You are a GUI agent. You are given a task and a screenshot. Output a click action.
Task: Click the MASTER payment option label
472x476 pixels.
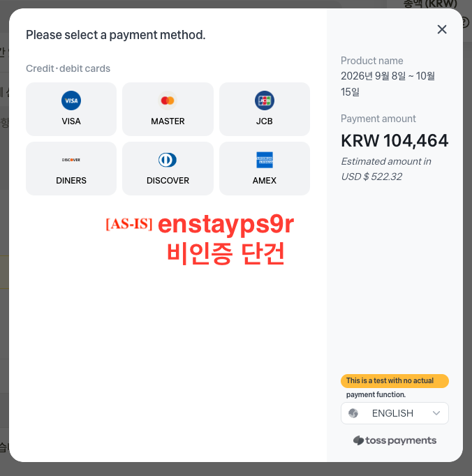click(168, 121)
